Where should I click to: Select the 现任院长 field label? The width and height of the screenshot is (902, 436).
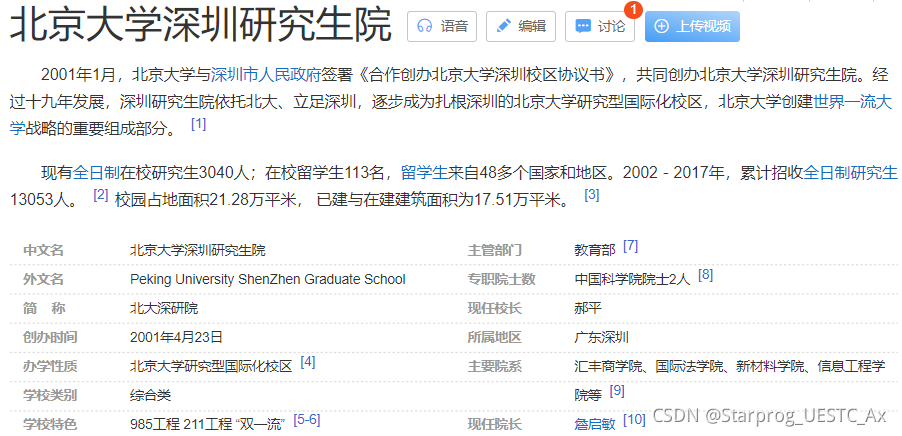click(x=495, y=424)
